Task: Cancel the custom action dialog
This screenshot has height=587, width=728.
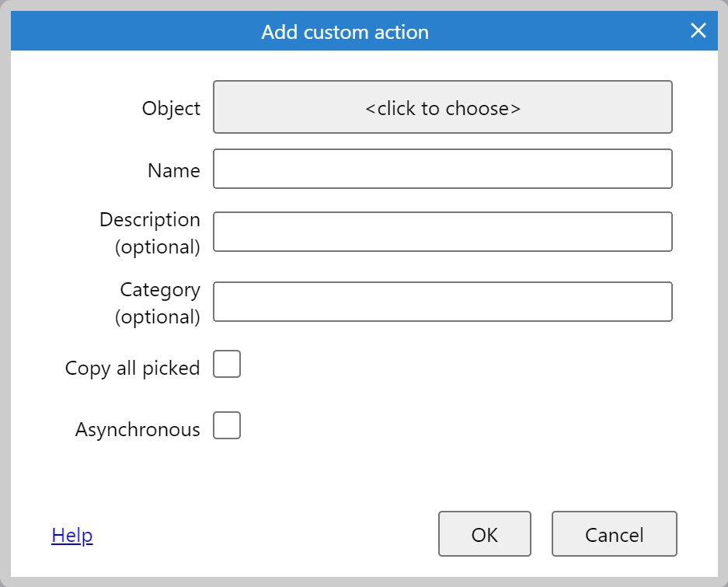Action: tap(614, 534)
